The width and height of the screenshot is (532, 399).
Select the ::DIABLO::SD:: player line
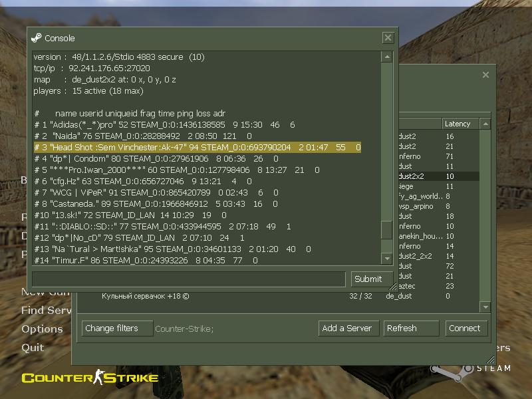point(162,226)
